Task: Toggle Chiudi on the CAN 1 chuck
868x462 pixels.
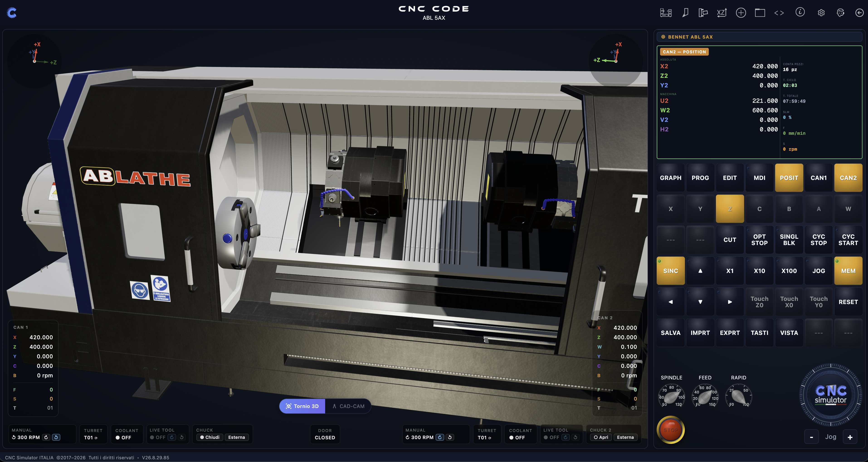Action: tap(210, 437)
